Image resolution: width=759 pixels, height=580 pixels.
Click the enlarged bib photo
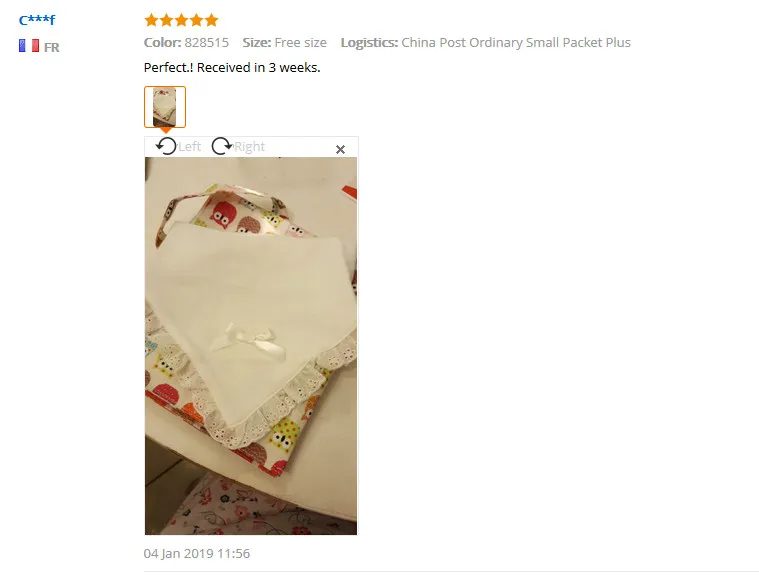251,346
